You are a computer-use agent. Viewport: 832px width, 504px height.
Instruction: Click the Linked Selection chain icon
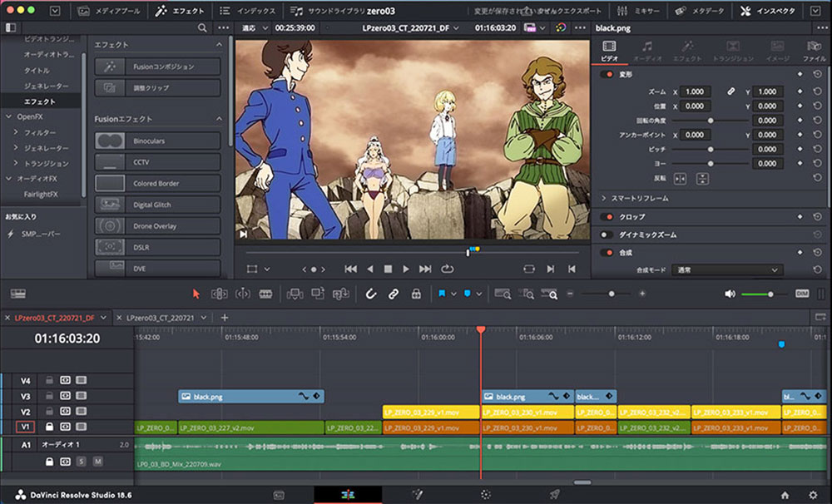coord(394,294)
